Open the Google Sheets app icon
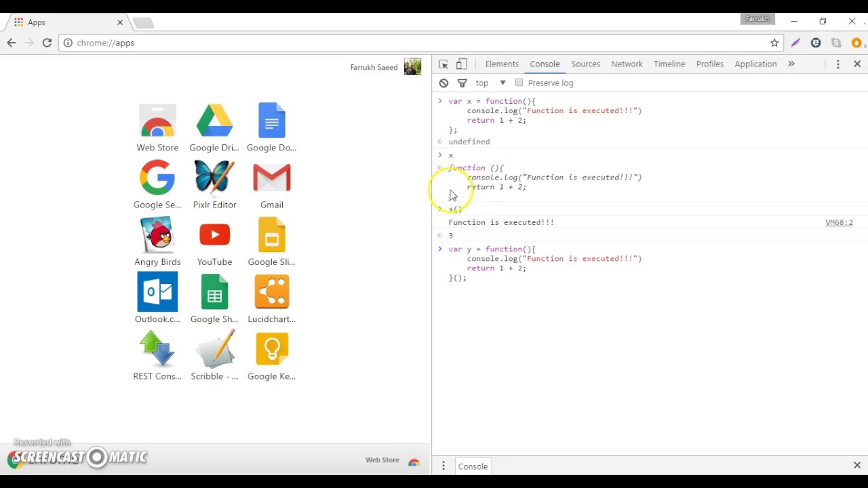This screenshot has height=488, width=868. tap(214, 292)
